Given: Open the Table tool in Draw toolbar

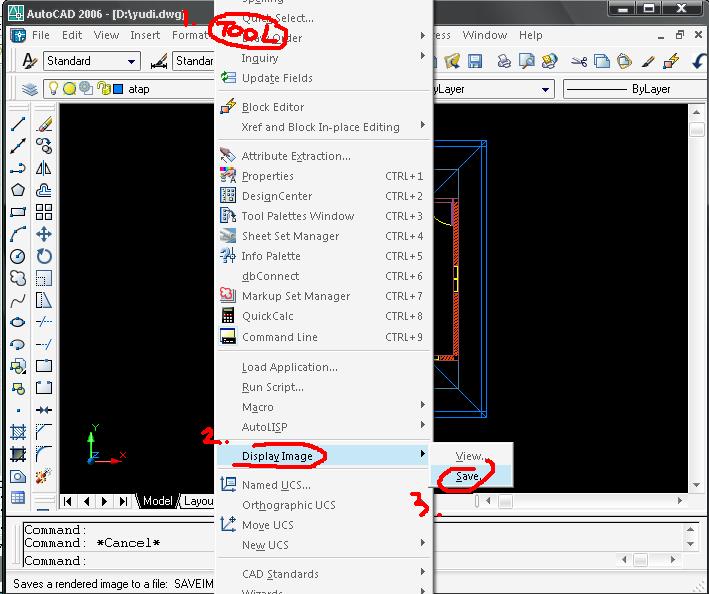Looking at the screenshot, I should 18,498.
